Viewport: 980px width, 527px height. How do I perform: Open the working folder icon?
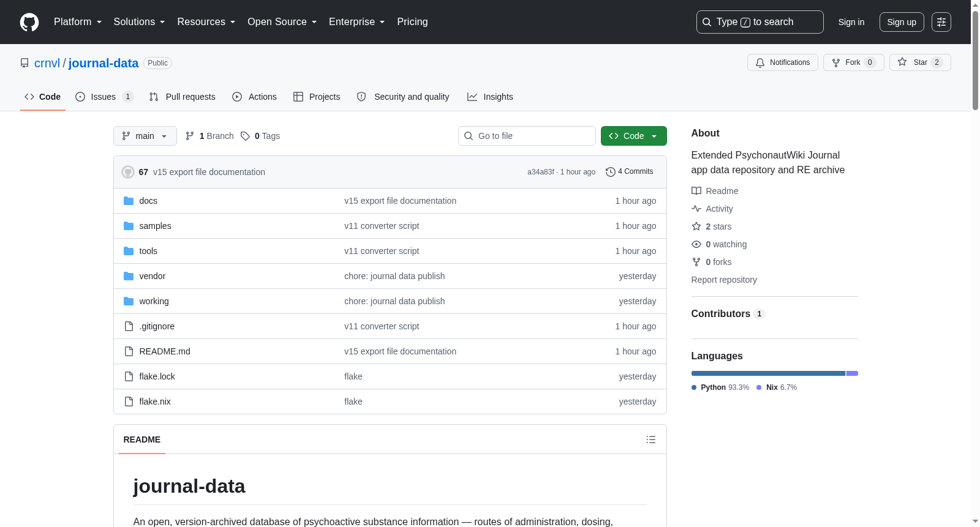pos(129,301)
